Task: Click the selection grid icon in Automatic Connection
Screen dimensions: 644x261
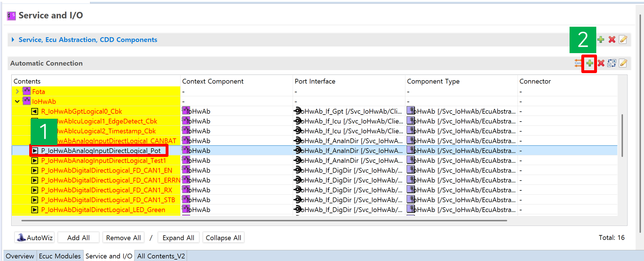Action: pos(612,63)
